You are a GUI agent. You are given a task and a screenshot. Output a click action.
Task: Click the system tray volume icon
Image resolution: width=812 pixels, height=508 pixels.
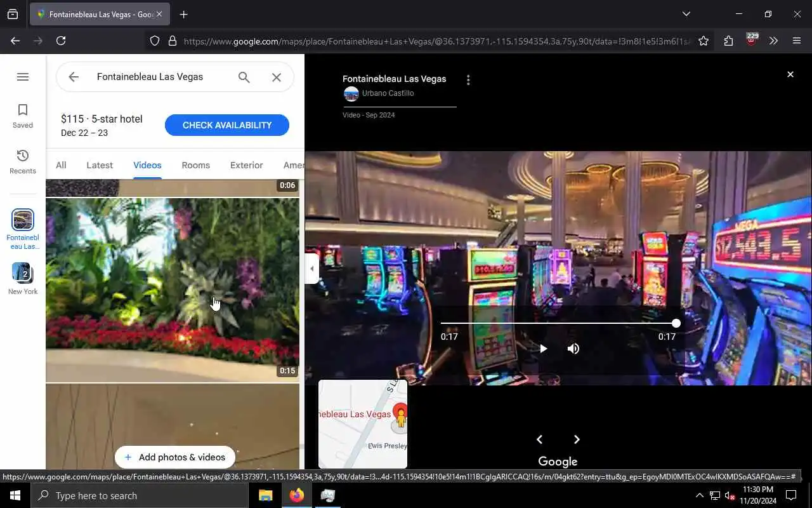[x=729, y=496]
